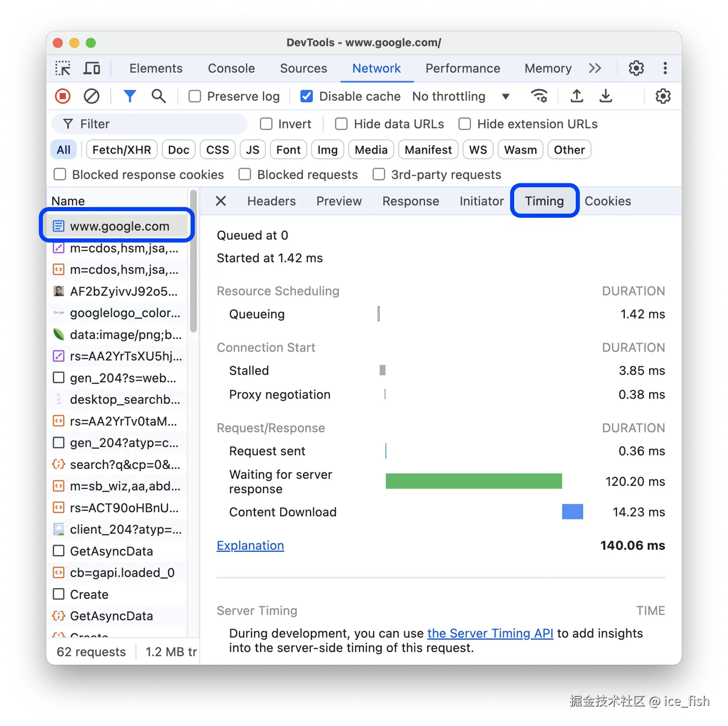Click the green Waiting for server response bar

(x=474, y=481)
